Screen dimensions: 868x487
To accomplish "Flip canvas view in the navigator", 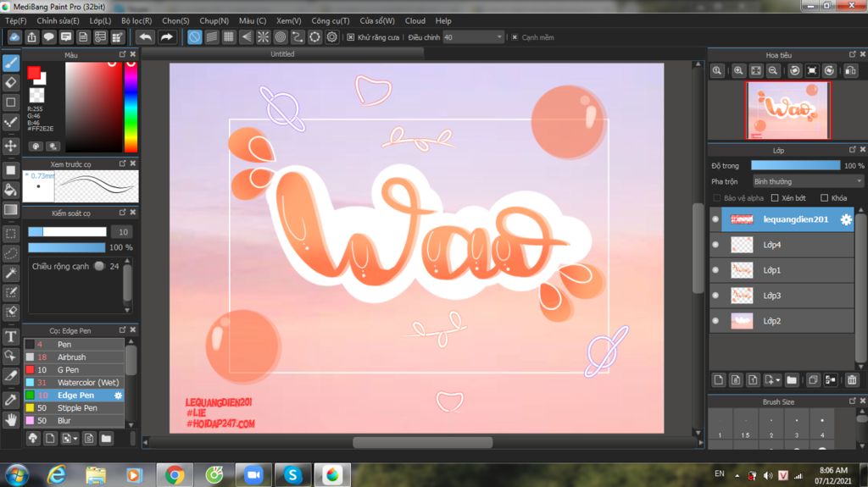I will [x=851, y=71].
